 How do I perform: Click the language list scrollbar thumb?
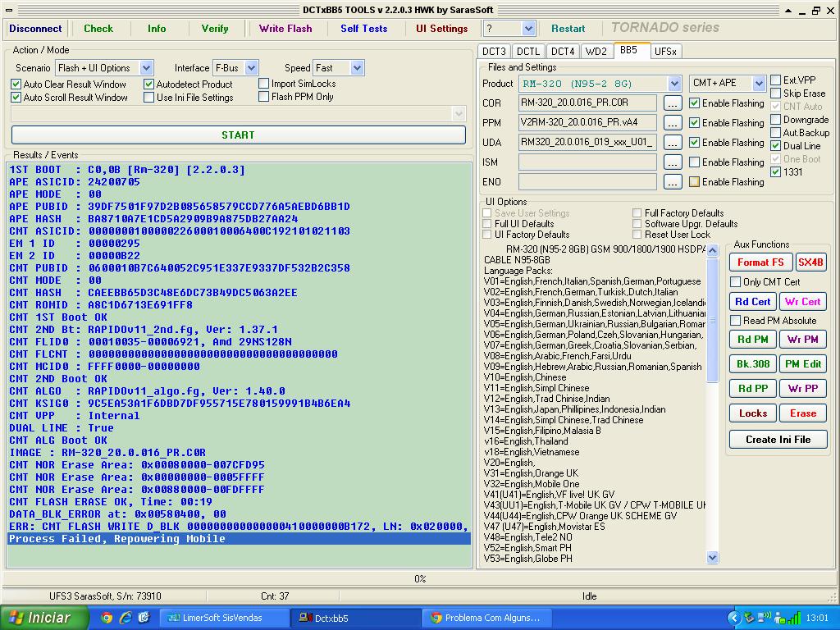[x=713, y=320]
